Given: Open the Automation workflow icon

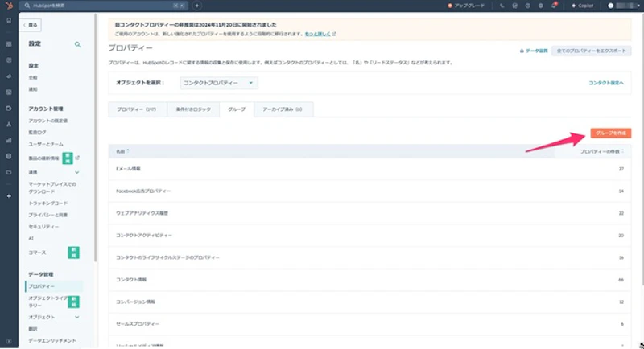Looking at the screenshot, I should pos(9,125).
